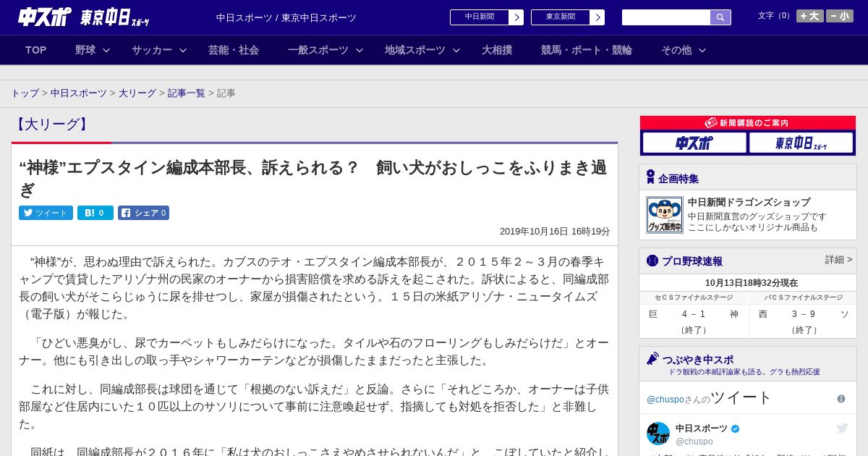Decrease text size with the －小 button
This screenshot has height=456, width=868.
(x=840, y=16)
